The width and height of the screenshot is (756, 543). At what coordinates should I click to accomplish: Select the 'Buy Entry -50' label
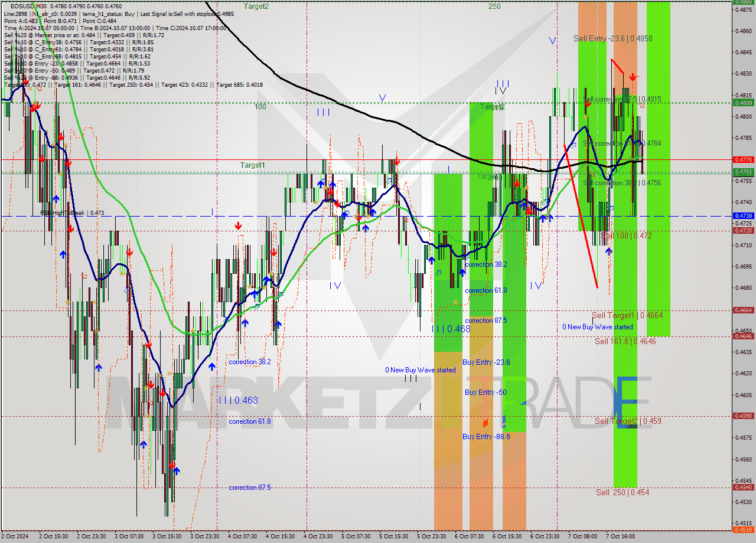tap(485, 392)
